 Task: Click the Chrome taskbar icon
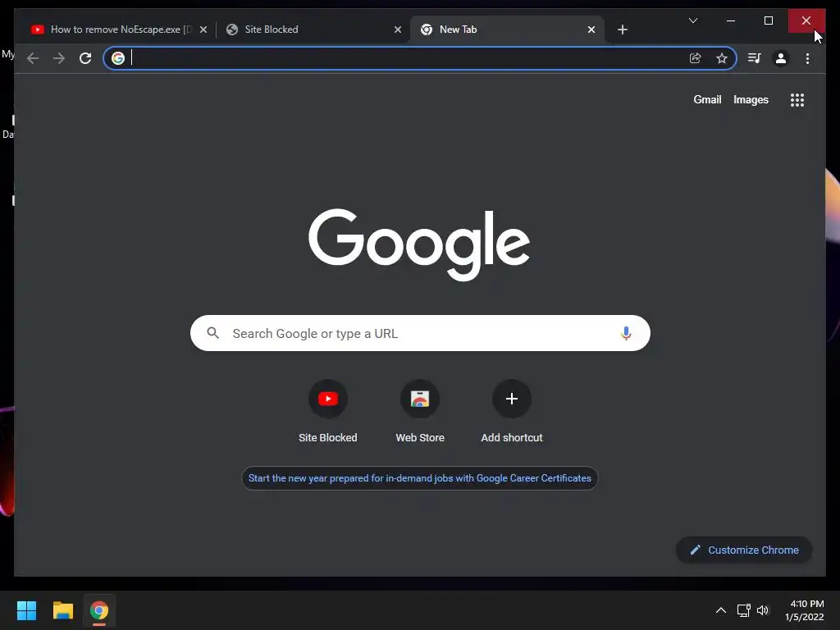pos(99,610)
